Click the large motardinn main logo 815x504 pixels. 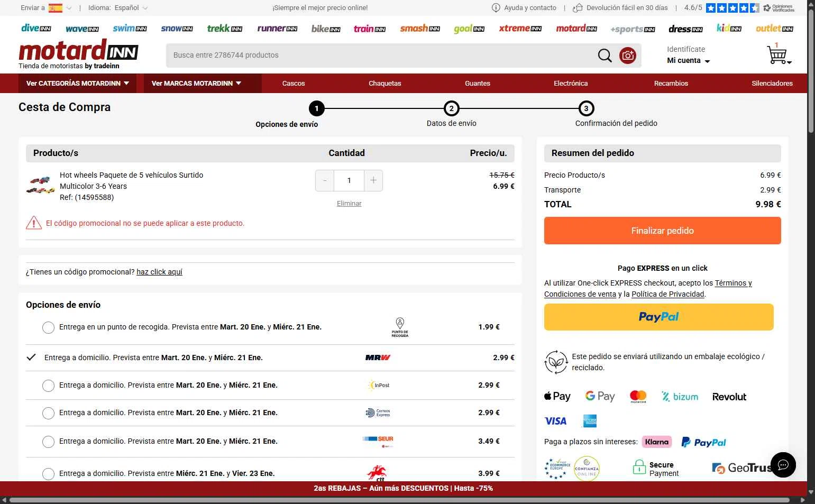click(x=78, y=51)
